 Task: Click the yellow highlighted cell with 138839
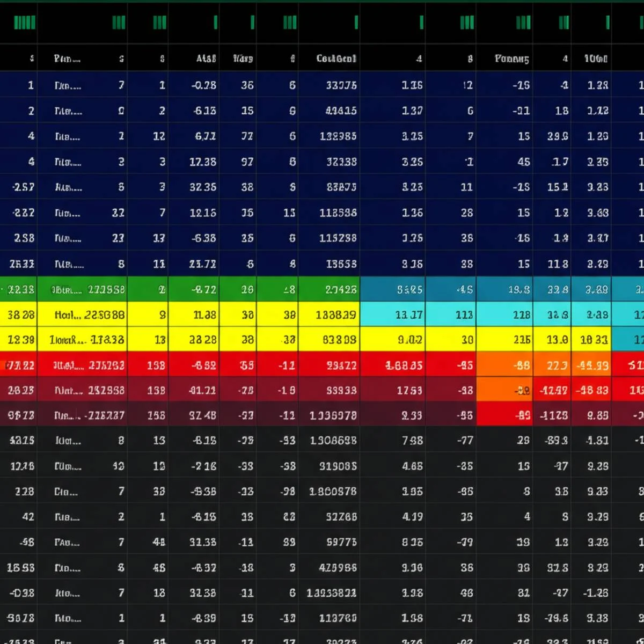[329, 315]
